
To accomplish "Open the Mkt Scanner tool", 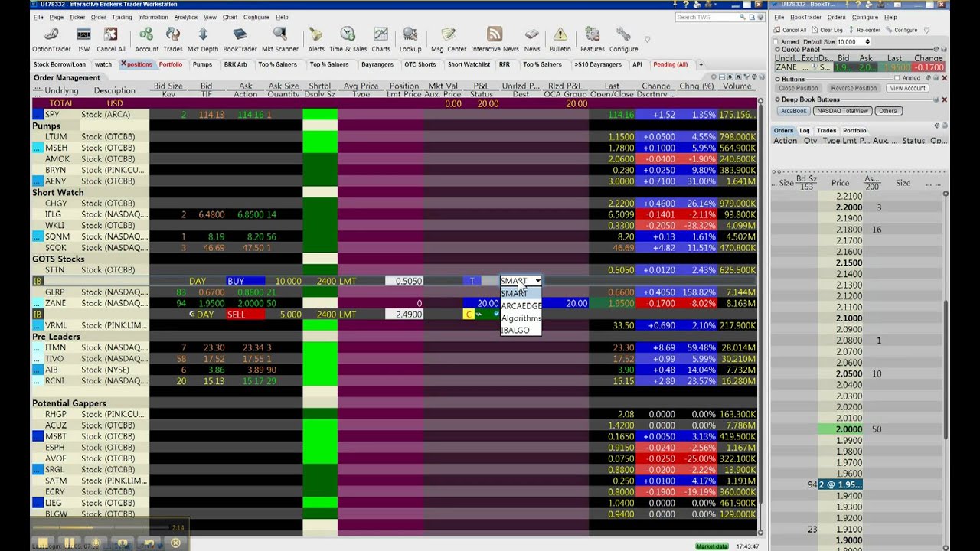I will coord(280,39).
